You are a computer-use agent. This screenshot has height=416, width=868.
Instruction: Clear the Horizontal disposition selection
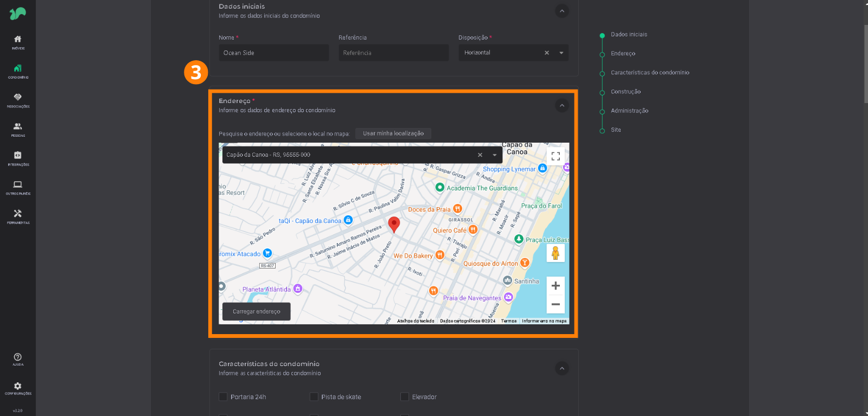(x=547, y=53)
